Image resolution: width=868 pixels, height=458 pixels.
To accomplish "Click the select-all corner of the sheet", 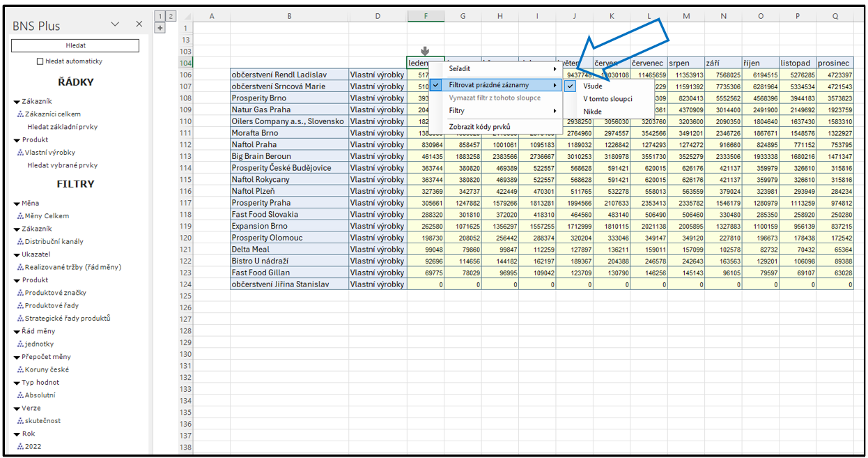I will (185, 15).
